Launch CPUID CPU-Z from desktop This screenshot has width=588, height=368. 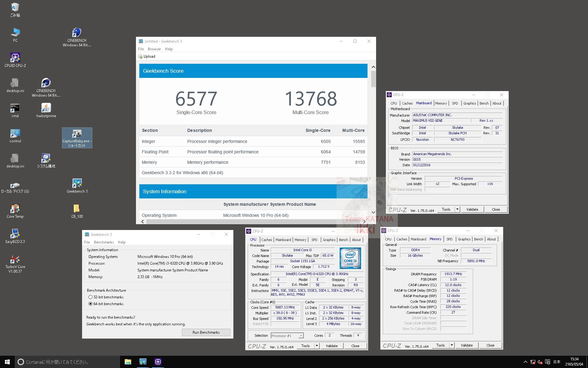[x=15, y=60]
